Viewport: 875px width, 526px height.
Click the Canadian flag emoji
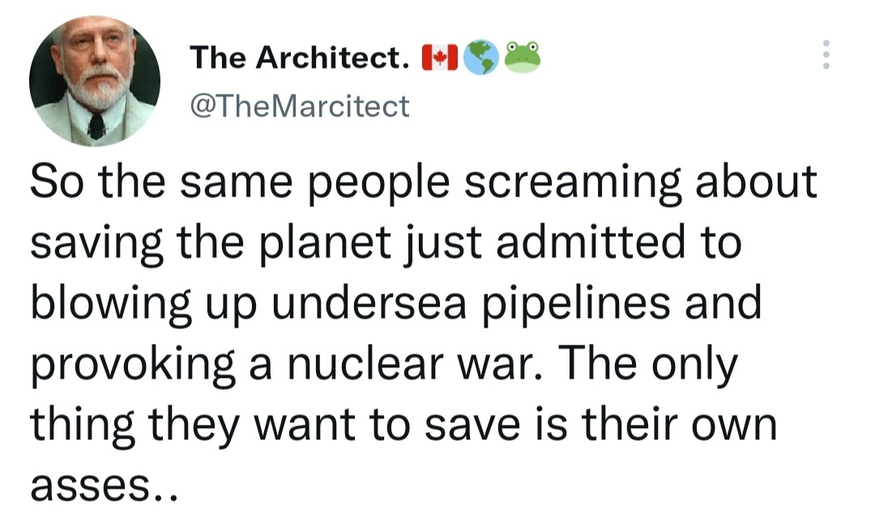coord(438,58)
